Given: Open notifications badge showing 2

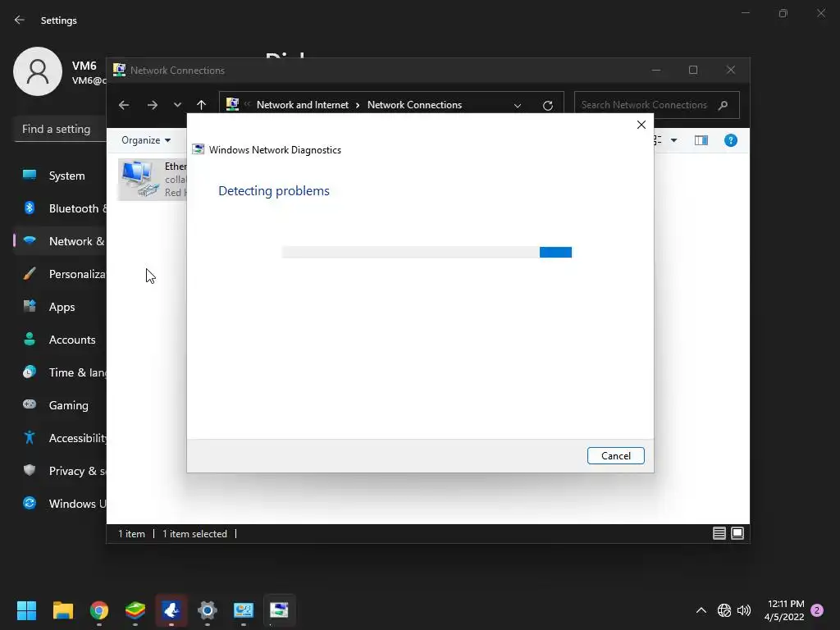Looking at the screenshot, I should (817, 610).
